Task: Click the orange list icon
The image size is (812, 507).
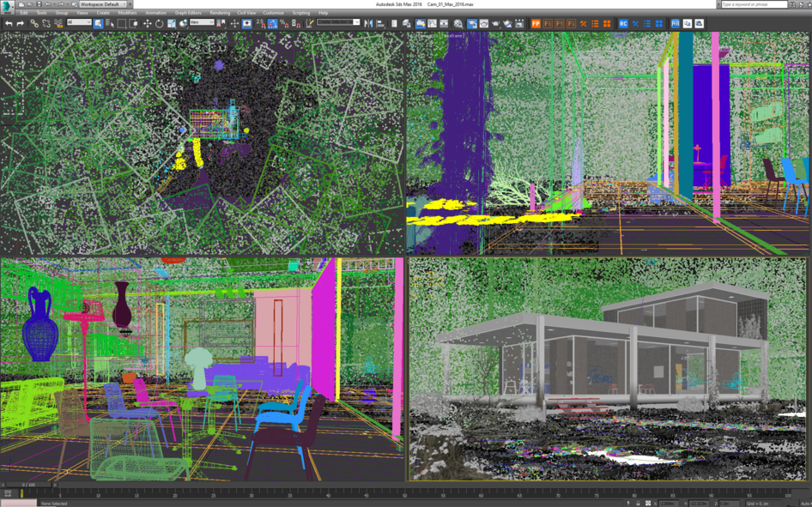Action: pos(595,23)
